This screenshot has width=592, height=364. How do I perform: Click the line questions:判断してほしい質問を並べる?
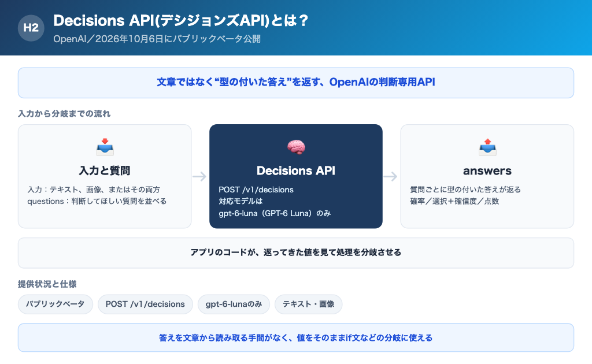click(x=97, y=201)
